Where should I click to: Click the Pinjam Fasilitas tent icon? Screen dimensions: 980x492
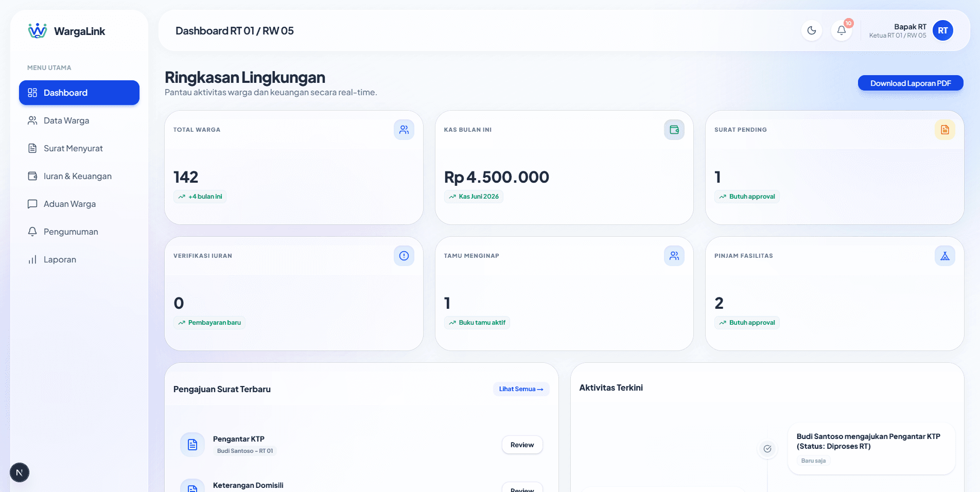(945, 256)
